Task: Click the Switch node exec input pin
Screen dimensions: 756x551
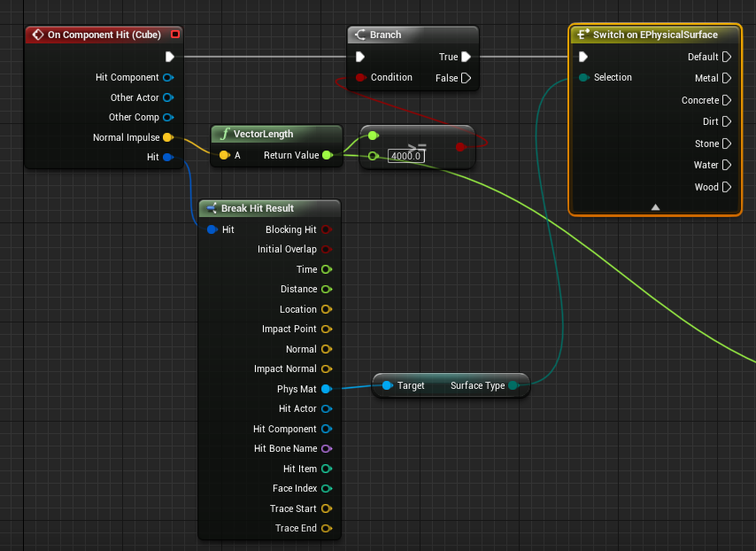Action: coord(582,57)
